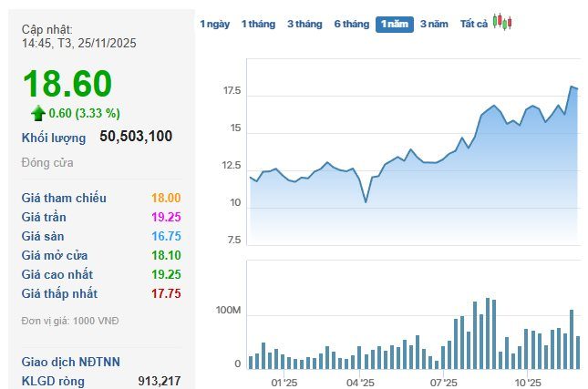Show the 3 tháng chart range
The height and width of the screenshot is (389, 588).
[x=304, y=24]
